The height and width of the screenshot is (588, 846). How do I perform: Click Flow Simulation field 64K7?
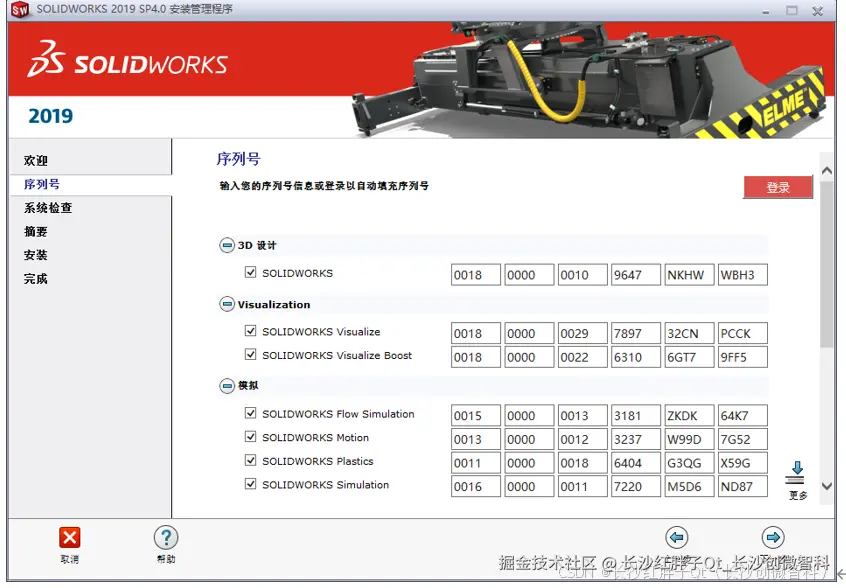pyautogui.click(x=743, y=415)
